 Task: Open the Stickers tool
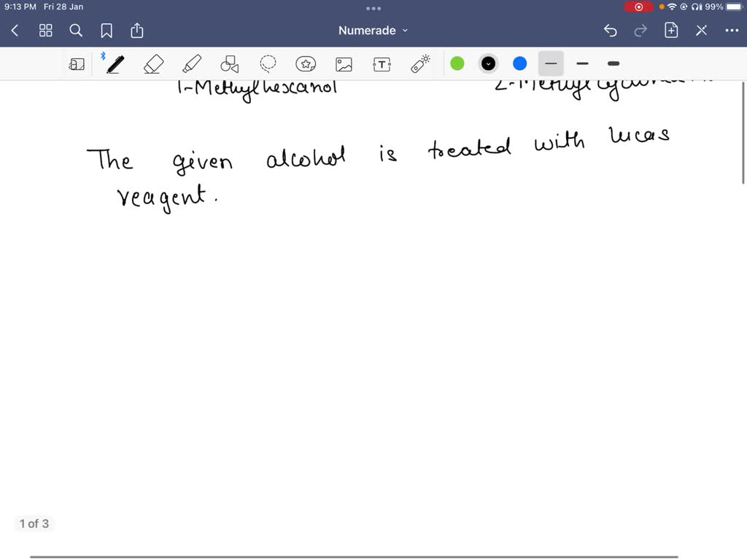click(306, 63)
